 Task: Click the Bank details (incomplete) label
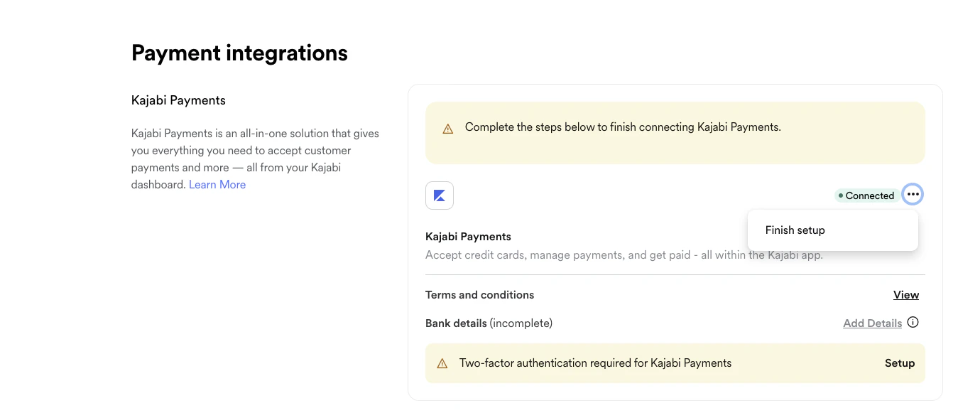point(489,323)
